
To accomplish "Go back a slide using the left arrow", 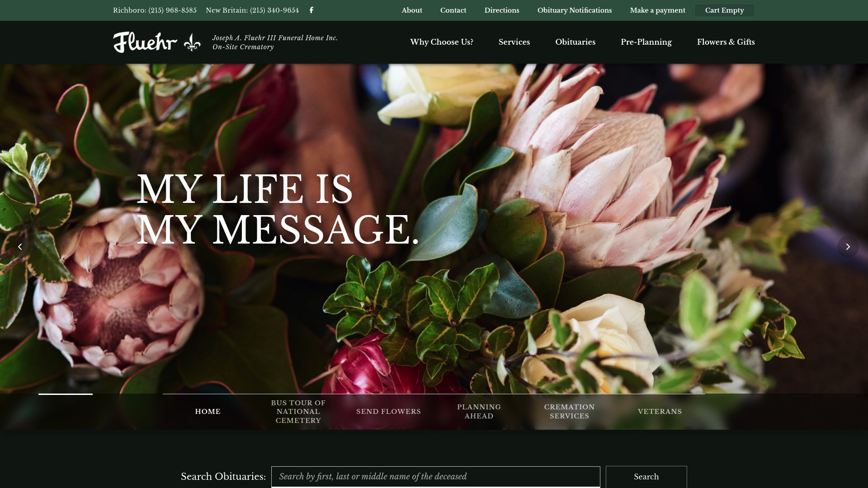I will coord(20,246).
